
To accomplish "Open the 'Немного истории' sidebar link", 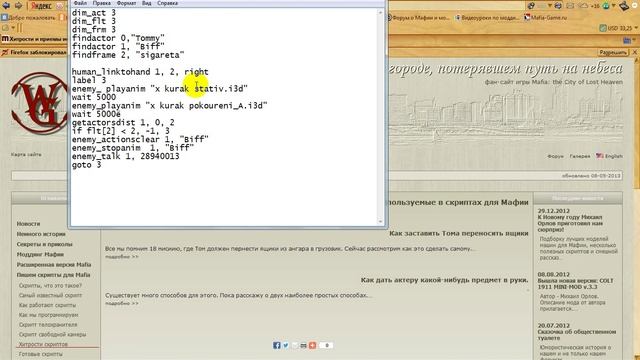I will coord(41,234).
